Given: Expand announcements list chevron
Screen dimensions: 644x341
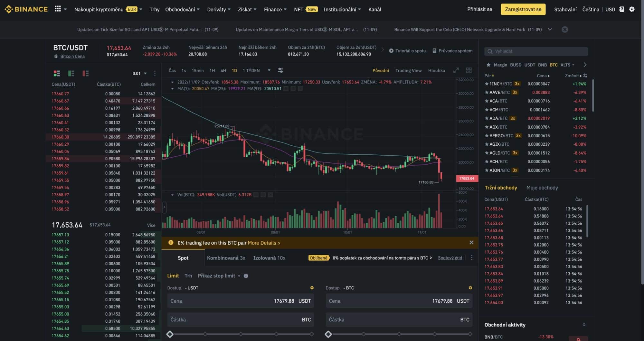Looking at the screenshot, I should pos(550,29).
